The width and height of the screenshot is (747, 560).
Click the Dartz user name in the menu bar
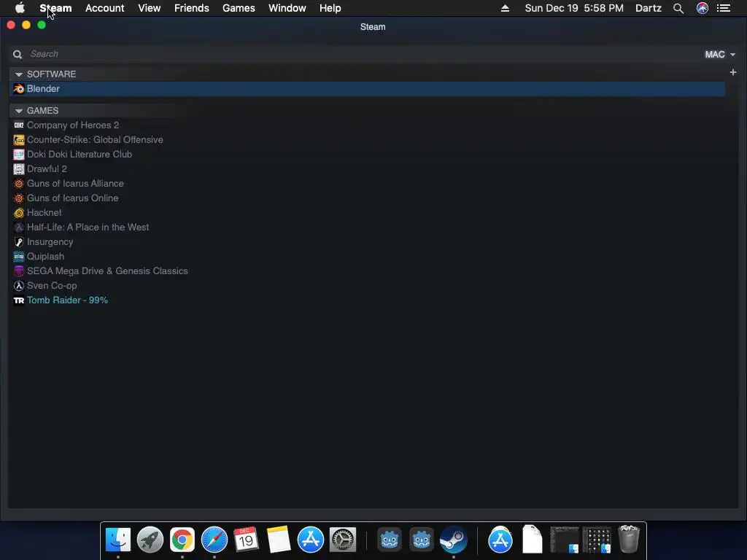pos(649,8)
